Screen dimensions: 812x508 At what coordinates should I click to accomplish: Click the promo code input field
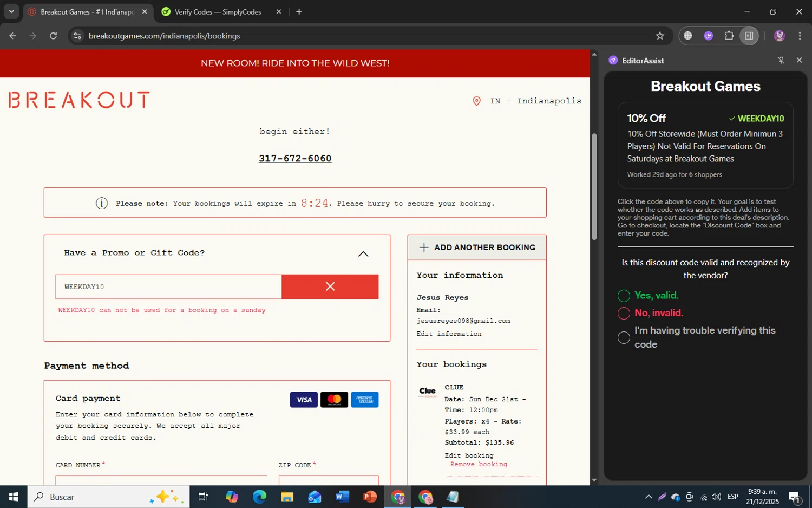pyautogui.click(x=168, y=287)
